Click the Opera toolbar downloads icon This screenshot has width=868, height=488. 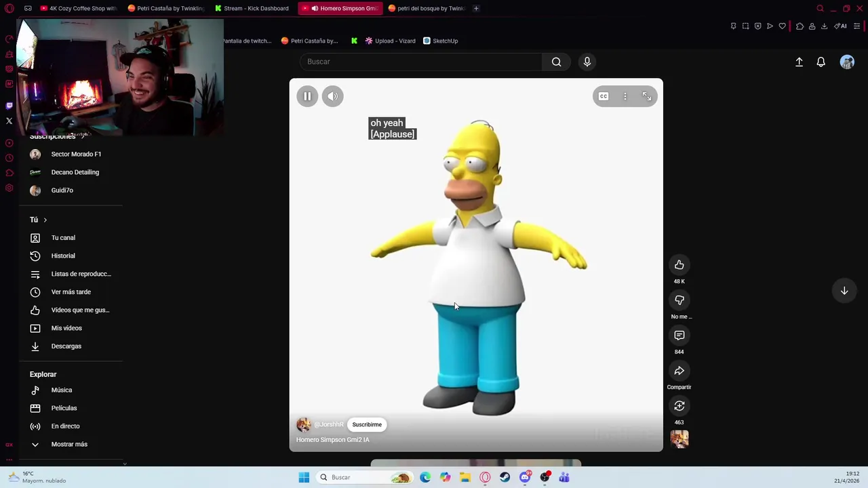point(825,26)
